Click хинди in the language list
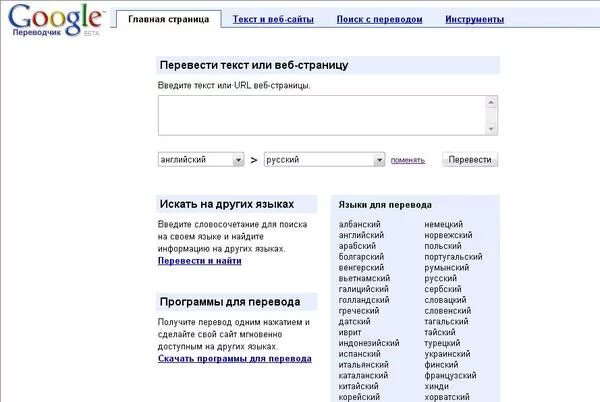Viewport: 600px width, 402px height. coord(436,386)
